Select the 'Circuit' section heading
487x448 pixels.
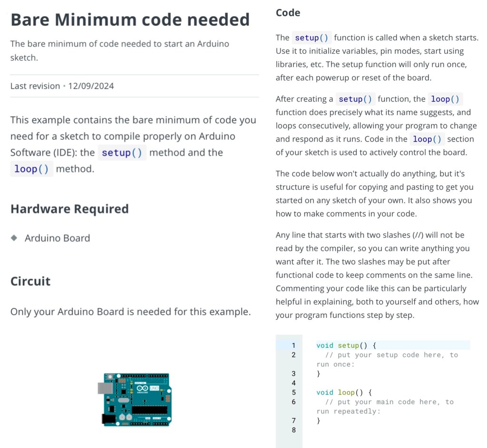pyautogui.click(x=30, y=281)
